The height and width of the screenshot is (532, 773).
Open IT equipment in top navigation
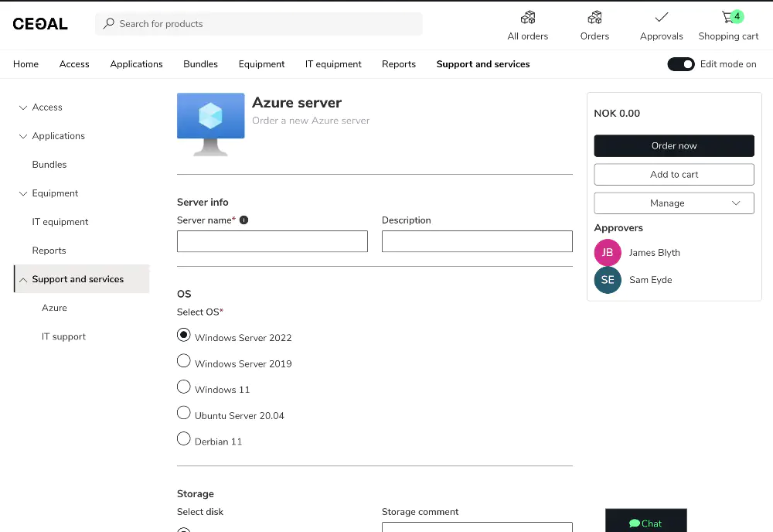(x=332, y=64)
